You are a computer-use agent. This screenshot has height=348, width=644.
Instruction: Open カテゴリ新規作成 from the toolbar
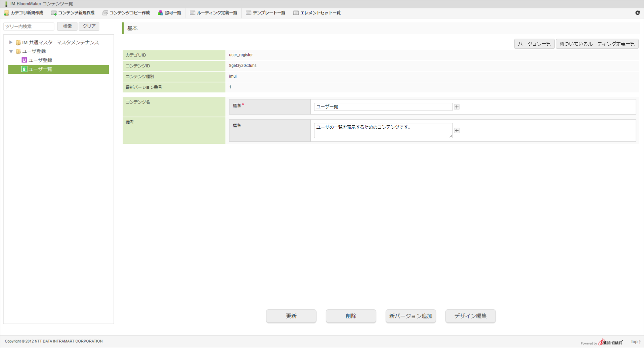tap(24, 13)
